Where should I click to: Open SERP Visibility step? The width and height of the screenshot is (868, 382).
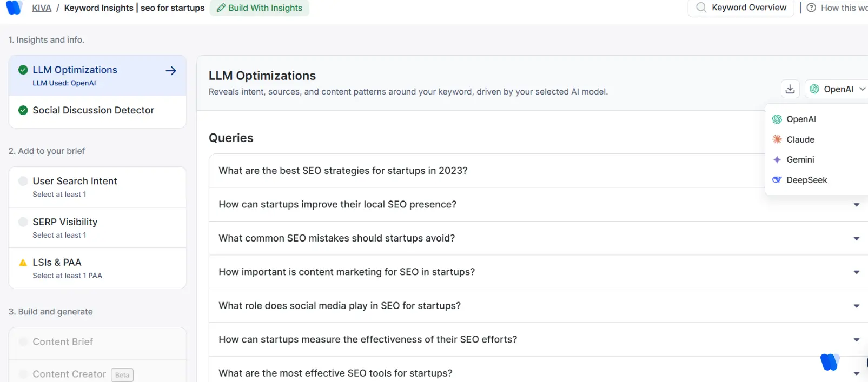tap(98, 227)
